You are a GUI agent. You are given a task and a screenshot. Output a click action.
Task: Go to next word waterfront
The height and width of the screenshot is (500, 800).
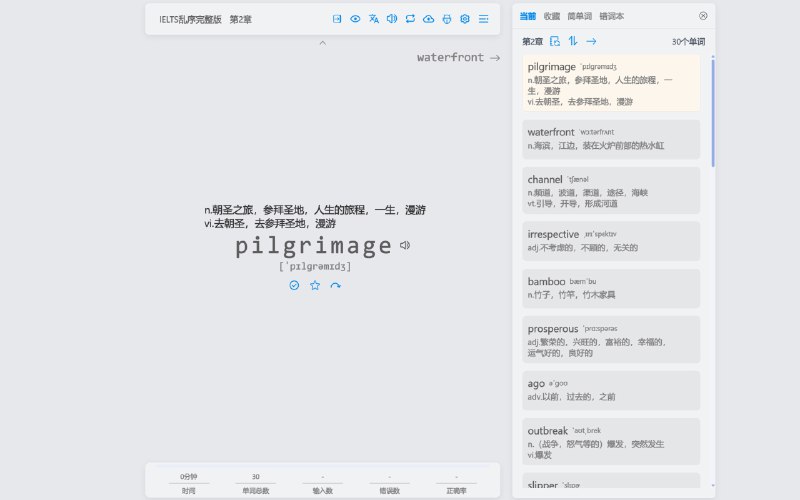pyautogui.click(x=458, y=58)
